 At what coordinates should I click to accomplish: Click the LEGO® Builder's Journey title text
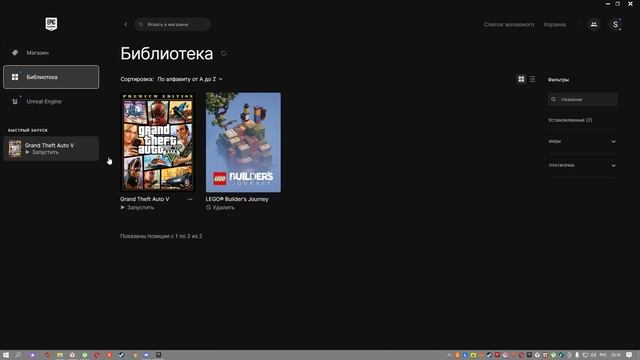pyautogui.click(x=237, y=199)
